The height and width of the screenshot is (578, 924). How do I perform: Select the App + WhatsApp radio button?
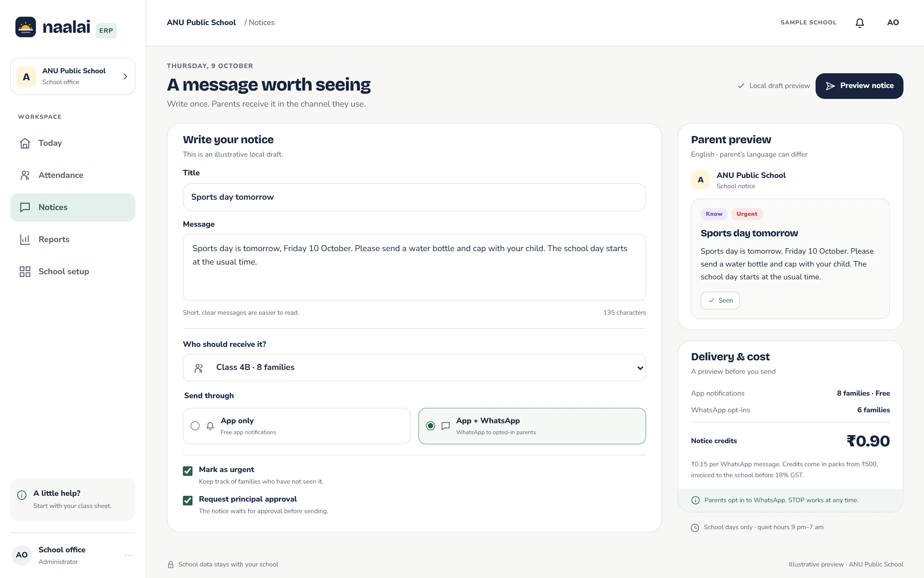click(430, 426)
